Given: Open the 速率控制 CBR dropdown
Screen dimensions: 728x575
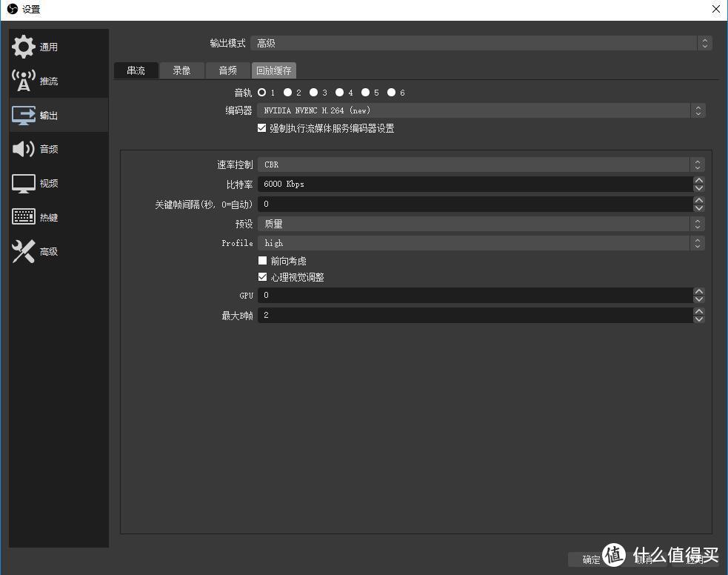Looking at the screenshot, I should click(x=481, y=164).
